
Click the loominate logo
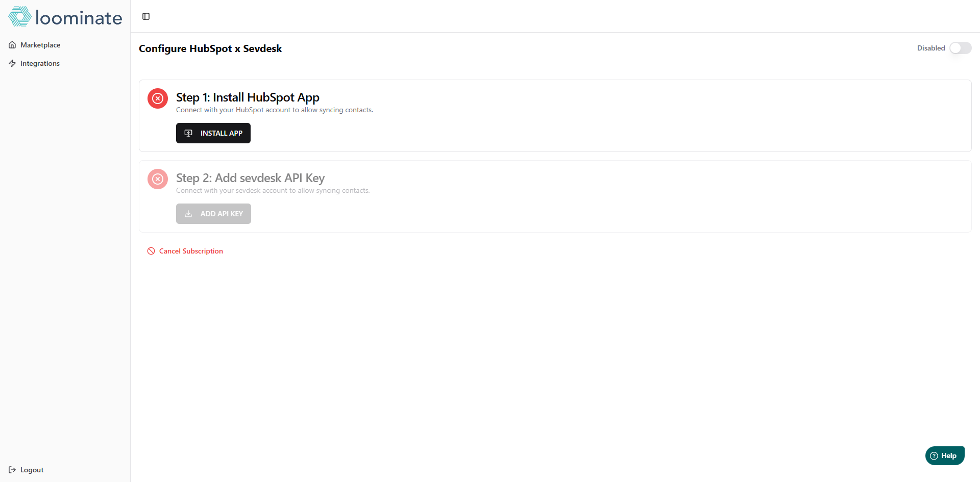tap(65, 17)
